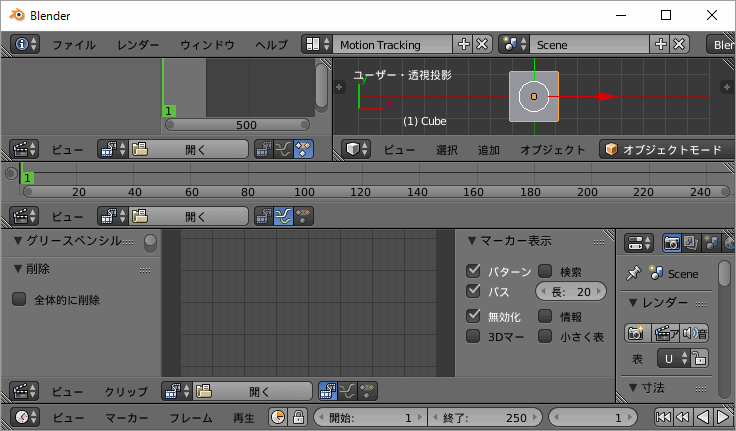
Task: Check the 全体的に削除 checkbox
Action: [19, 299]
